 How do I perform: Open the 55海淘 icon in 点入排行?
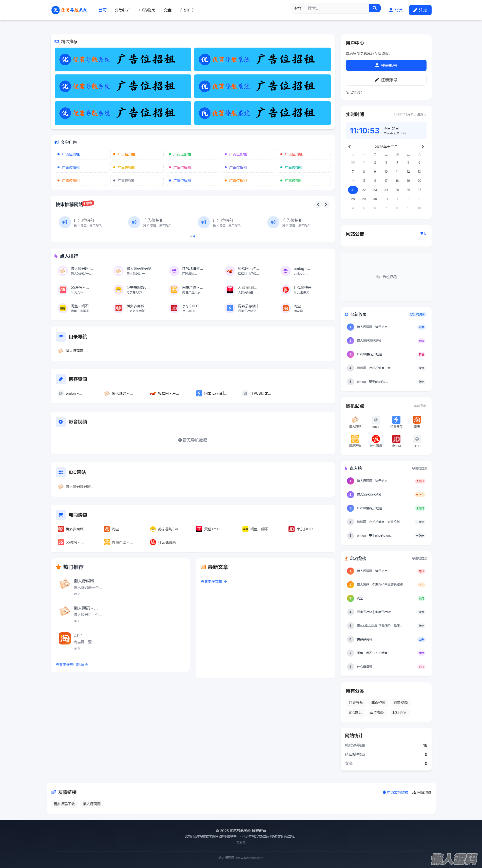pyautogui.click(x=63, y=289)
